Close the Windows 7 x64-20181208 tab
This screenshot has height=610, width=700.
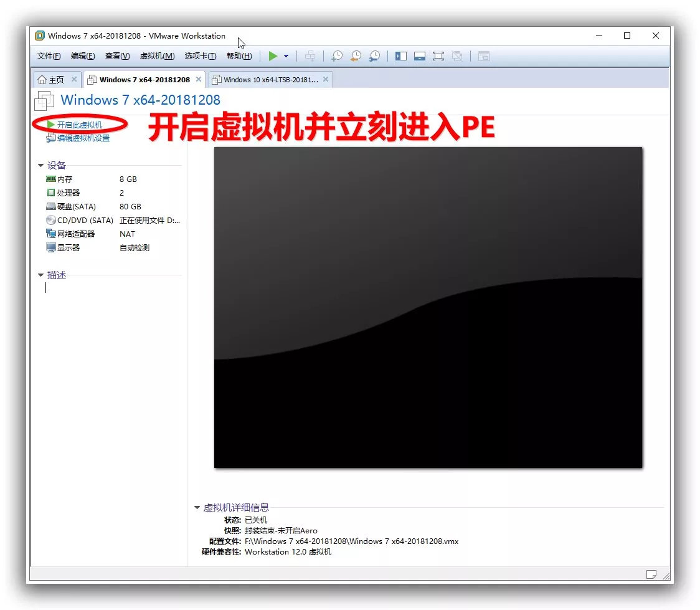click(199, 79)
